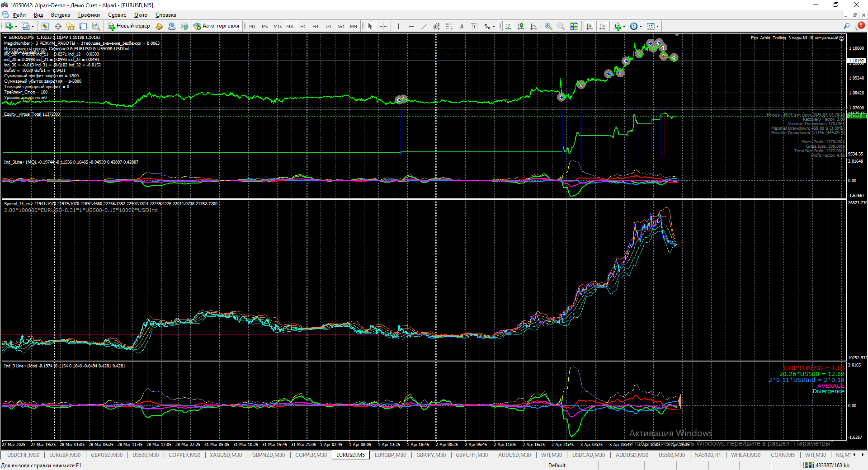
Task: Open the terminal search magnifier
Action: click(847, 26)
